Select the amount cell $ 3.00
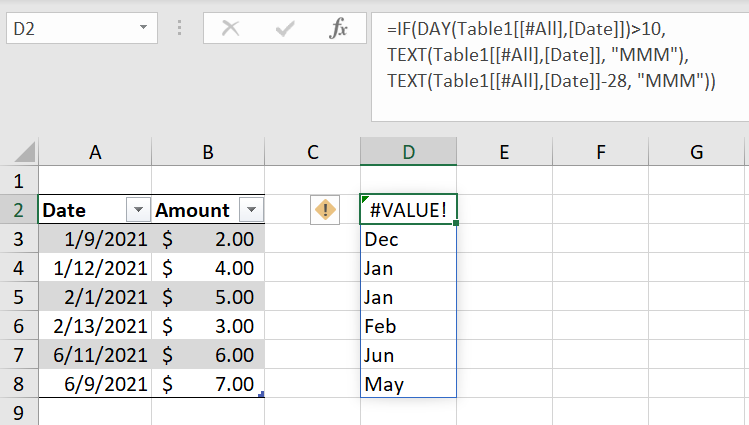This screenshot has height=425, width=749. [x=208, y=326]
